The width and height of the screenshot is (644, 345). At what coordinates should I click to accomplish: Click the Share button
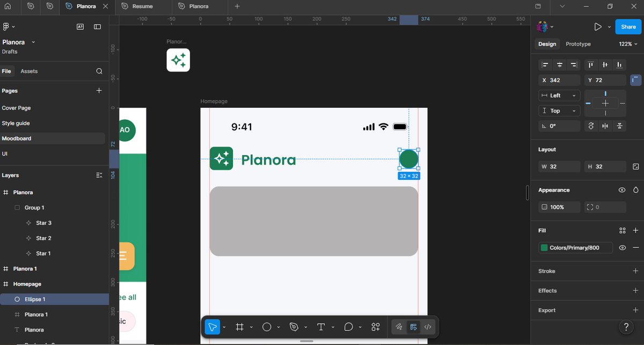click(628, 27)
